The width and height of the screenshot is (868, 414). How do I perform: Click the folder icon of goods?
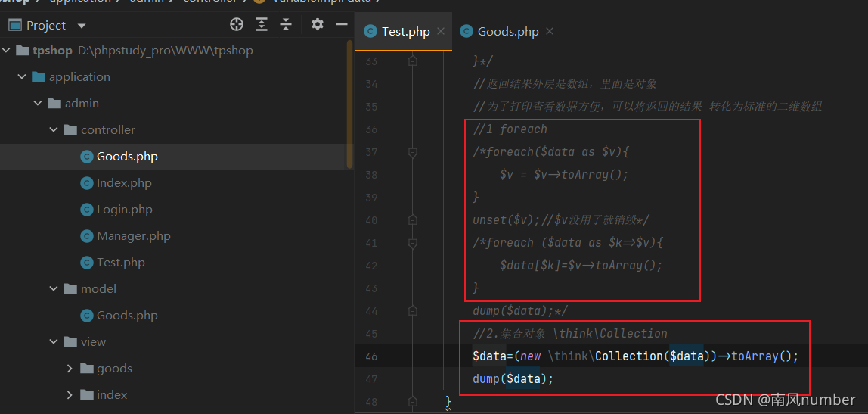85,368
